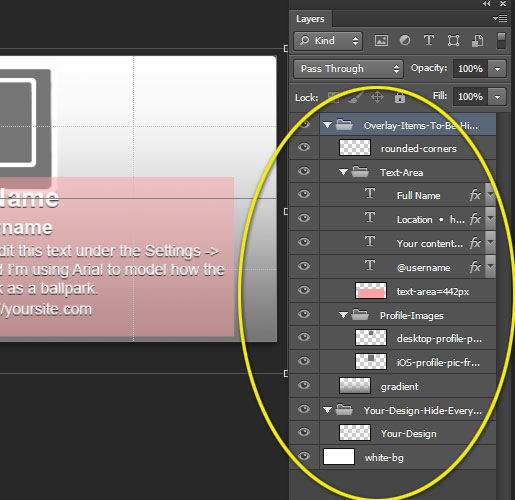Open the Opacity slider dropdown arrow
Image resolution: width=515 pixels, height=500 pixels.
pyautogui.click(x=497, y=69)
